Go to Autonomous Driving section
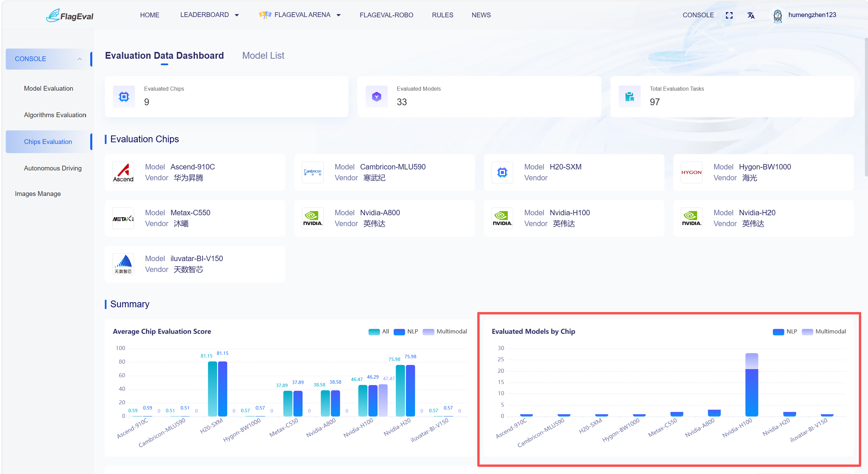 (x=53, y=168)
